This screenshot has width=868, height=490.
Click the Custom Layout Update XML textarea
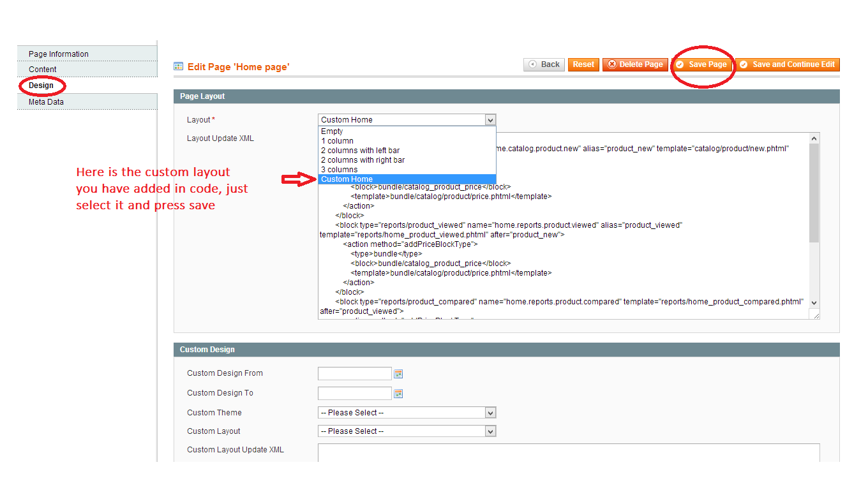pos(568,452)
